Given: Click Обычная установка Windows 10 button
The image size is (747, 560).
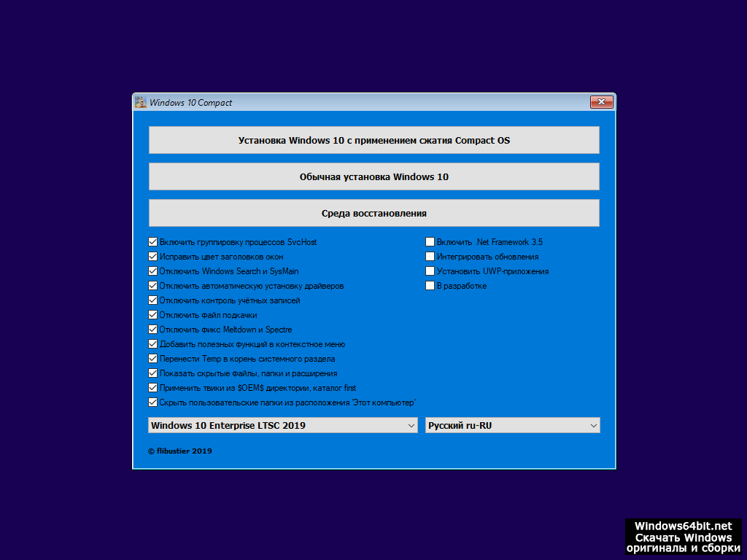Looking at the screenshot, I should [373, 176].
